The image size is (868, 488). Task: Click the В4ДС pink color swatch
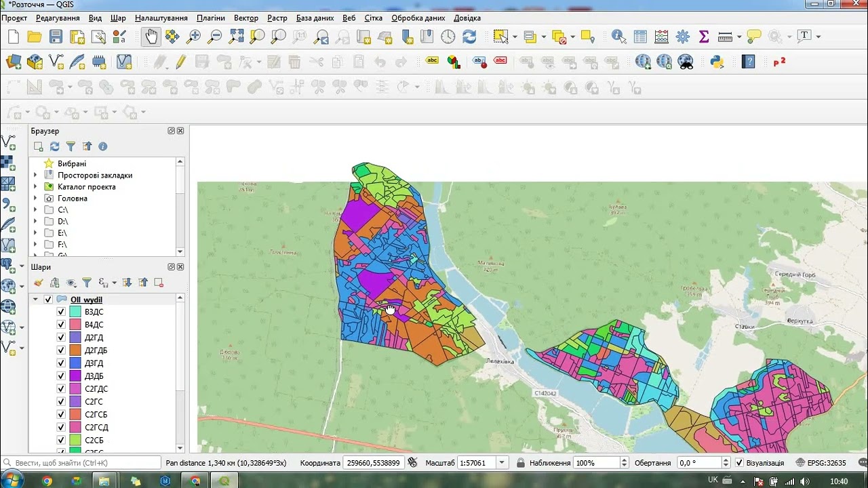(75, 325)
